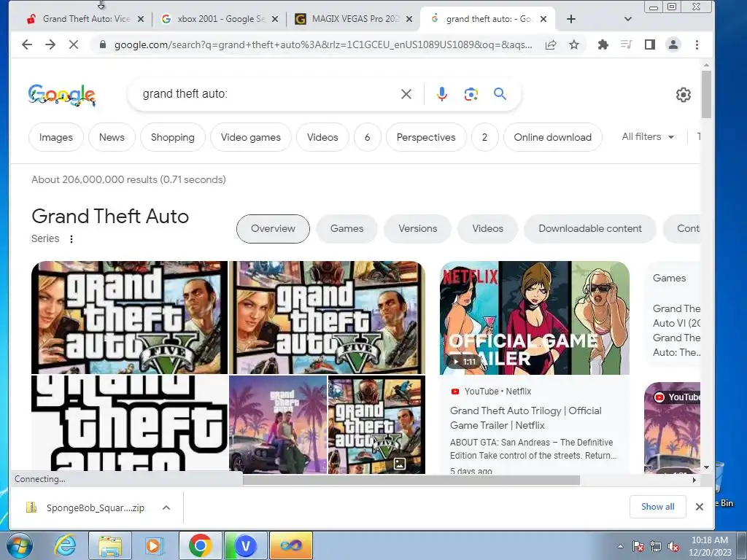Open Windows Start button
This screenshot has width=747, height=560.
(x=19, y=545)
